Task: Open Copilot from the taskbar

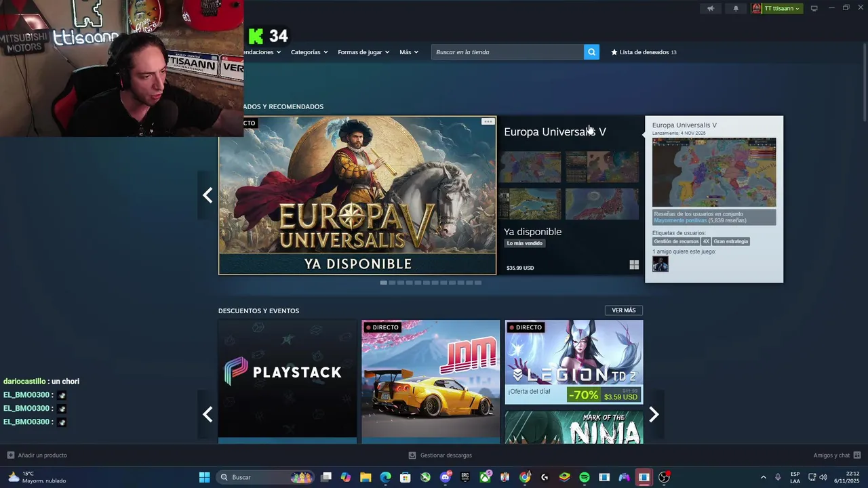Action: tap(346, 477)
